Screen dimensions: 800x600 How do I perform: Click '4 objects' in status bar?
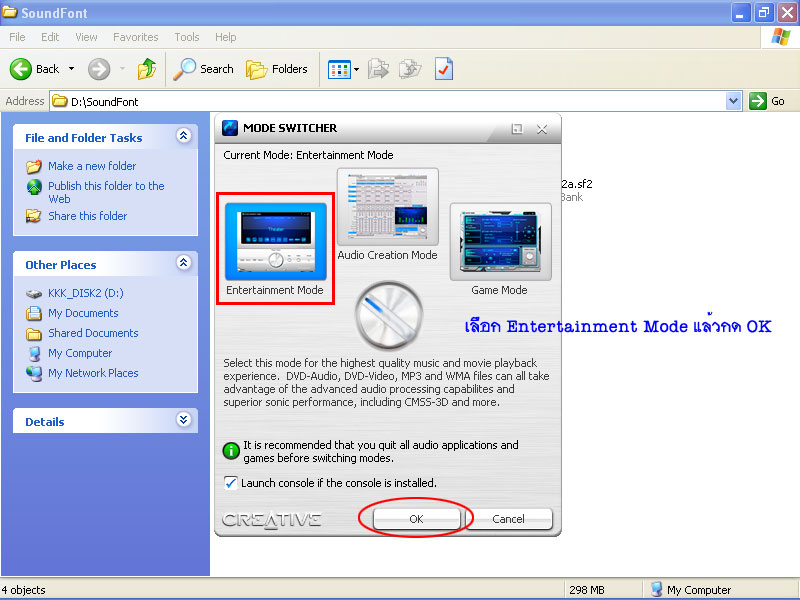23,590
